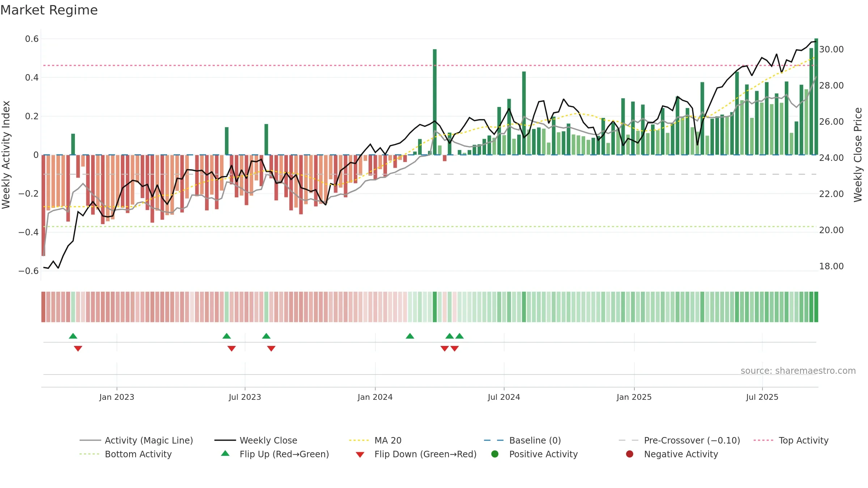
Task: Click the Jan 2025 axis label
Action: [x=634, y=397]
